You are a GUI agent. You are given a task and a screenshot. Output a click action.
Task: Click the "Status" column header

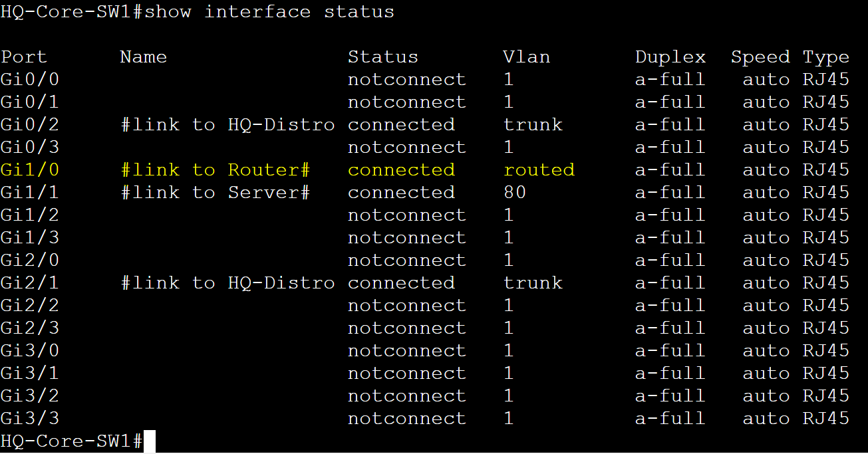383,57
